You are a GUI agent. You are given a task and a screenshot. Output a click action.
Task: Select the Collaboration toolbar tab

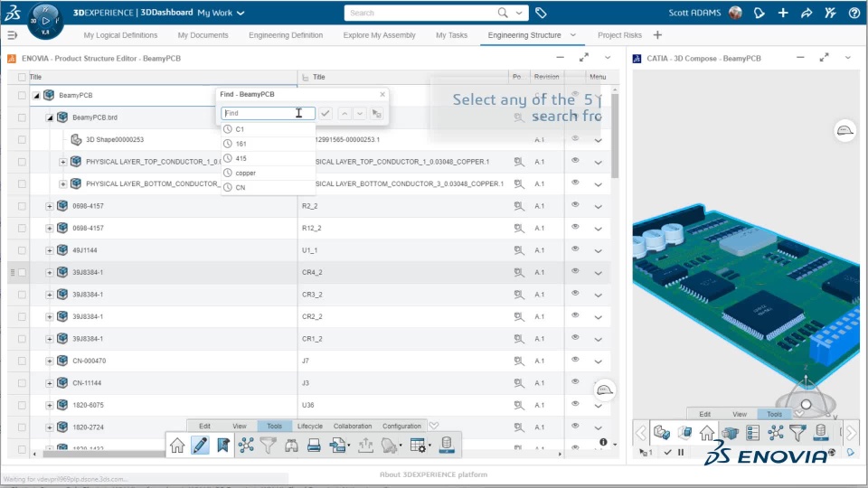(x=352, y=426)
